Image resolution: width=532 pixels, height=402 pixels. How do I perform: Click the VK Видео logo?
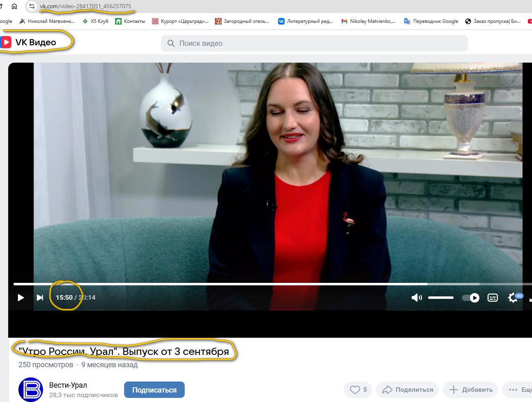coord(28,42)
